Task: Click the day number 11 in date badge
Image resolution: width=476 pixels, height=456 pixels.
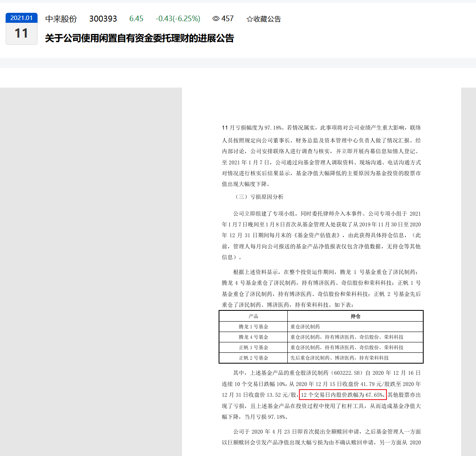Action: click(x=22, y=34)
